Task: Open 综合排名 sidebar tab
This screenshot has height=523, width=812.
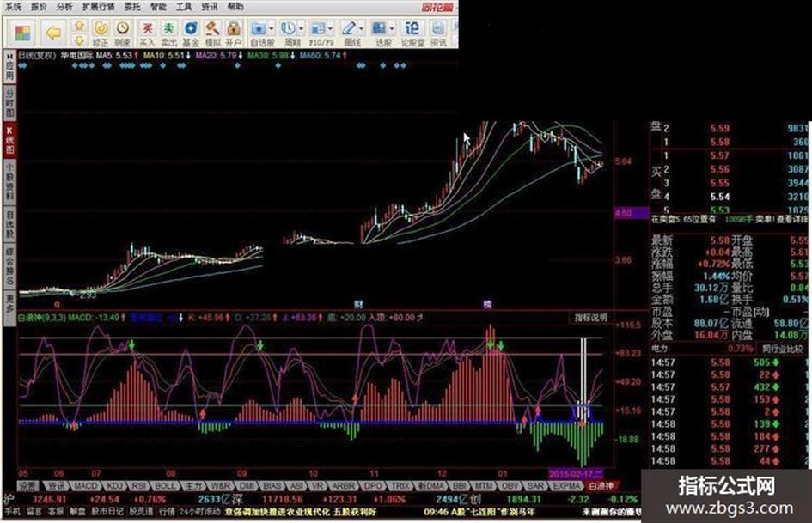Action: (9, 267)
